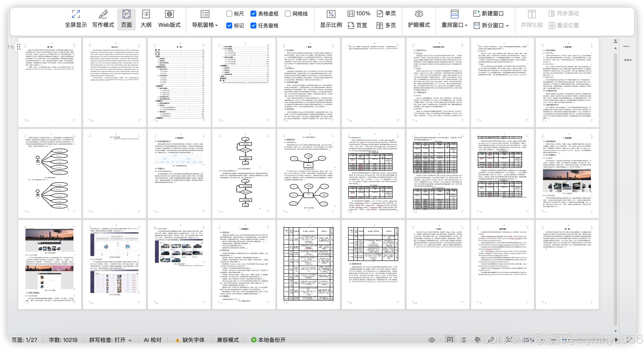
Task: Select the multi-page (多页) view
Action: [x=386, y=25]
